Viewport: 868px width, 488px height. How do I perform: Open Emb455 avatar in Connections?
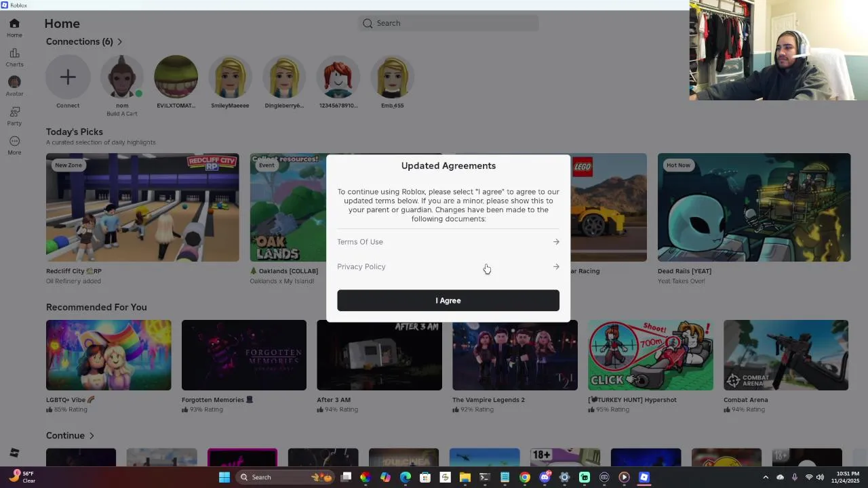393,77
